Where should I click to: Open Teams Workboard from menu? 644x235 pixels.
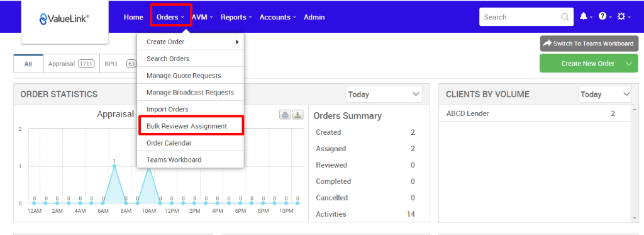[191, 159]
